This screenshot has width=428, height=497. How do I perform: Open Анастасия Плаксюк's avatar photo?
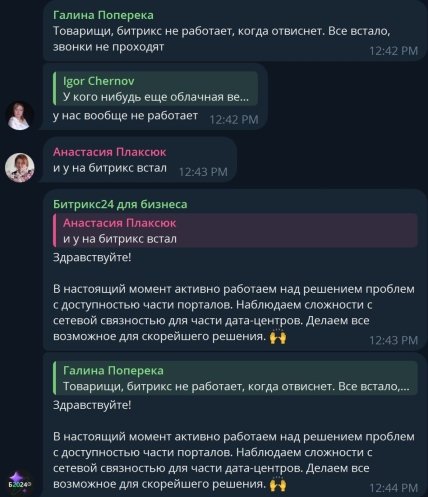(x=19, y=168)
